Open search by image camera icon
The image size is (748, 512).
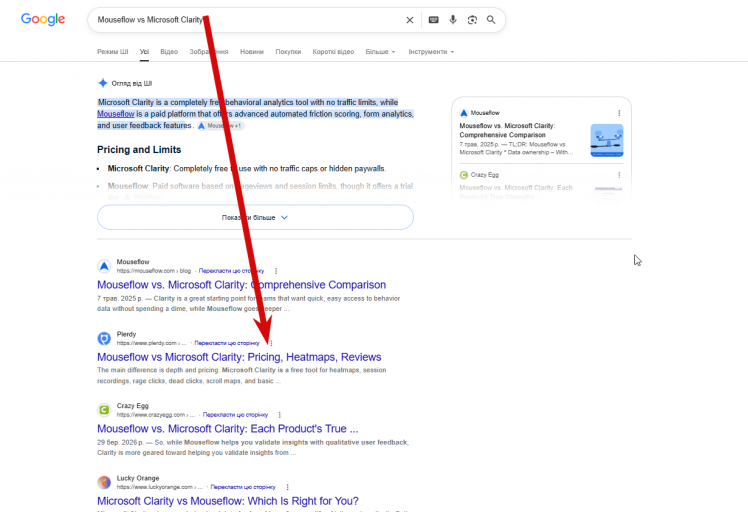(472, 20)
